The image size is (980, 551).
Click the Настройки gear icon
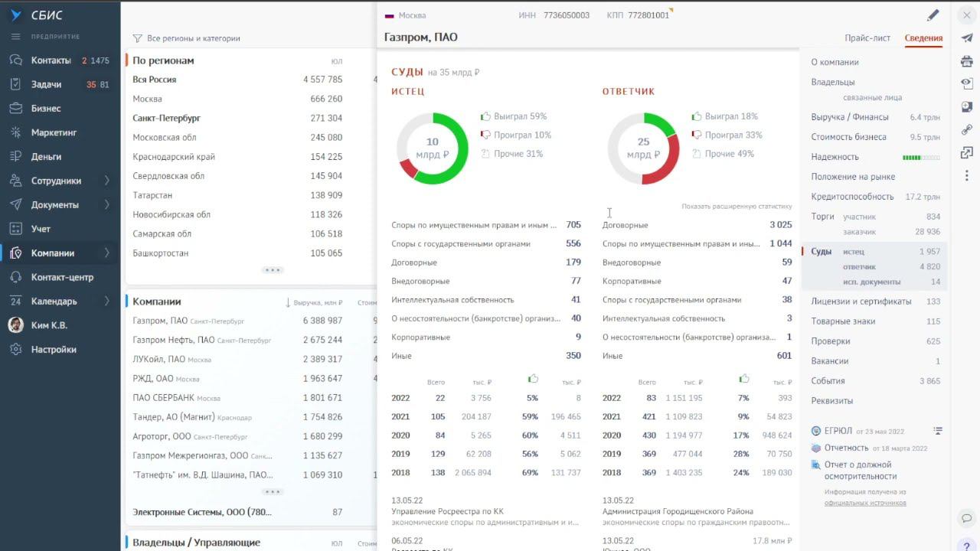16,350
